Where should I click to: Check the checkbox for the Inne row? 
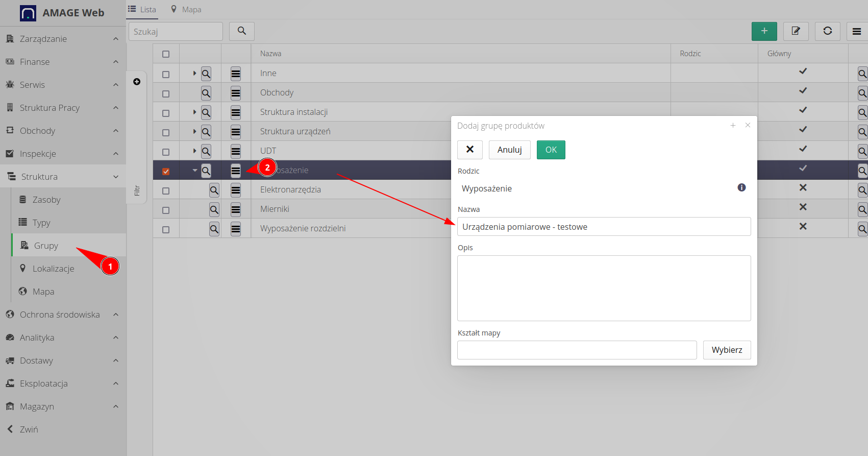click(x=166, y=74)
